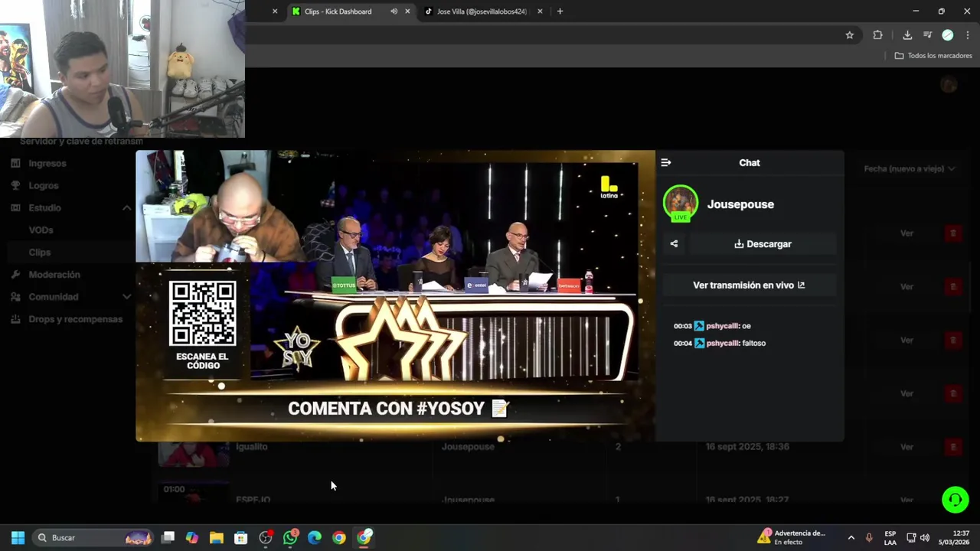Click the Logros trophy icon

tap(16, 185)
